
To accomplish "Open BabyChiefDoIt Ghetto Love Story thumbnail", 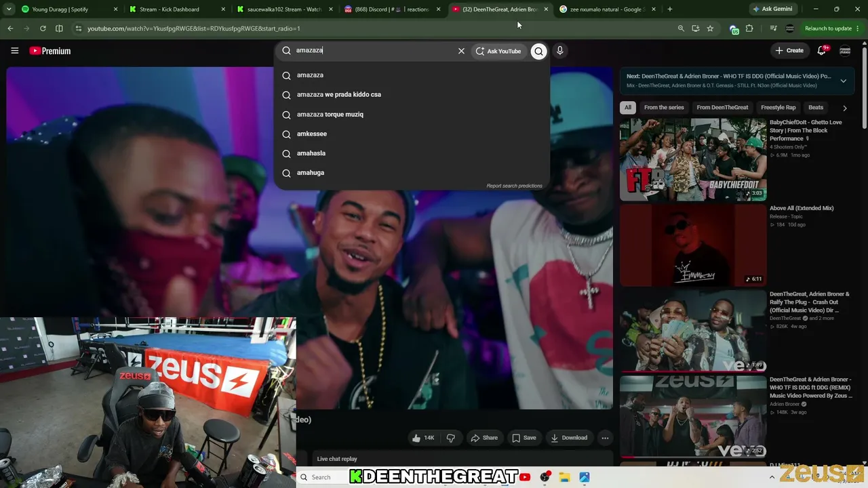I will tap(693, 160).
